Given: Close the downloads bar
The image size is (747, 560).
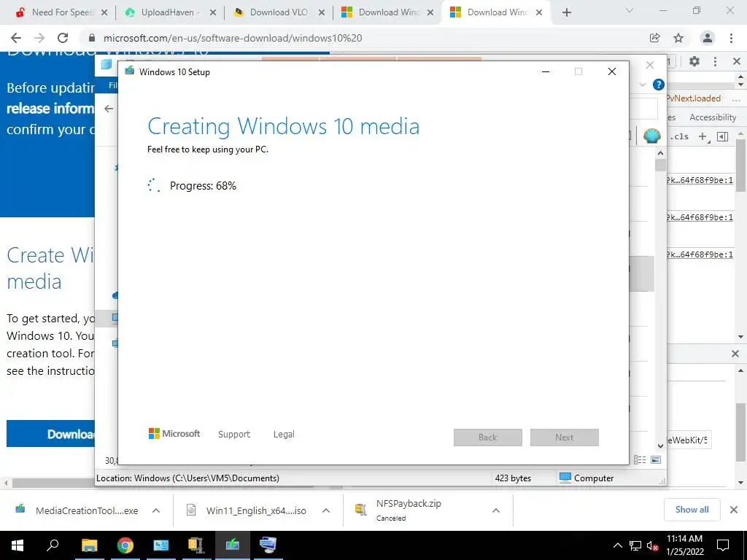Looking at the screenshot, I should [x=734, y=510].
